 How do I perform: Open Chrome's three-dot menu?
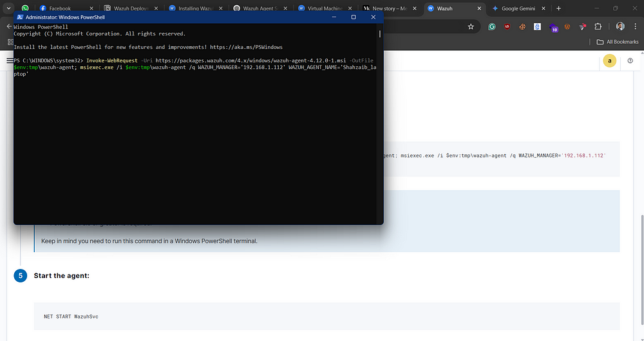[x=636, y=26]
